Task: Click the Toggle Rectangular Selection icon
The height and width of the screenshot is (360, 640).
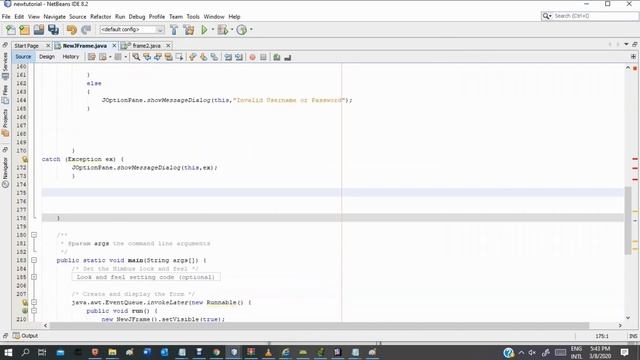Action: point(179,57)
